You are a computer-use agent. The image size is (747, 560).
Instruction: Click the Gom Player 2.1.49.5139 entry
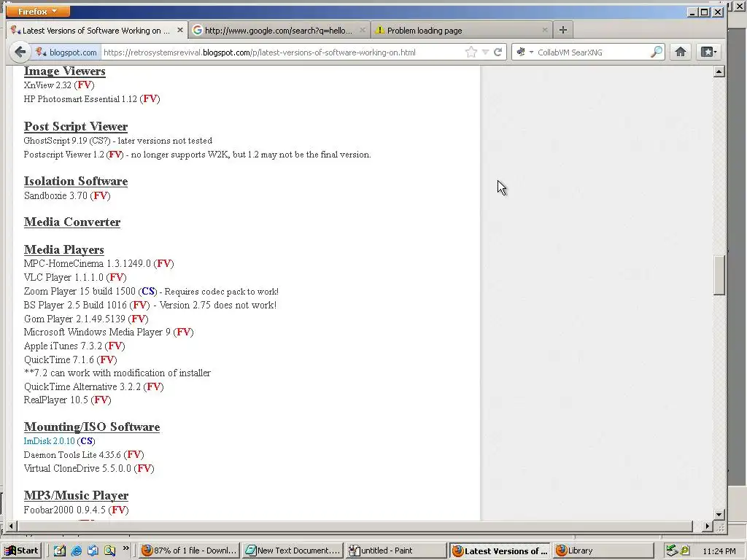pos(86,319)
